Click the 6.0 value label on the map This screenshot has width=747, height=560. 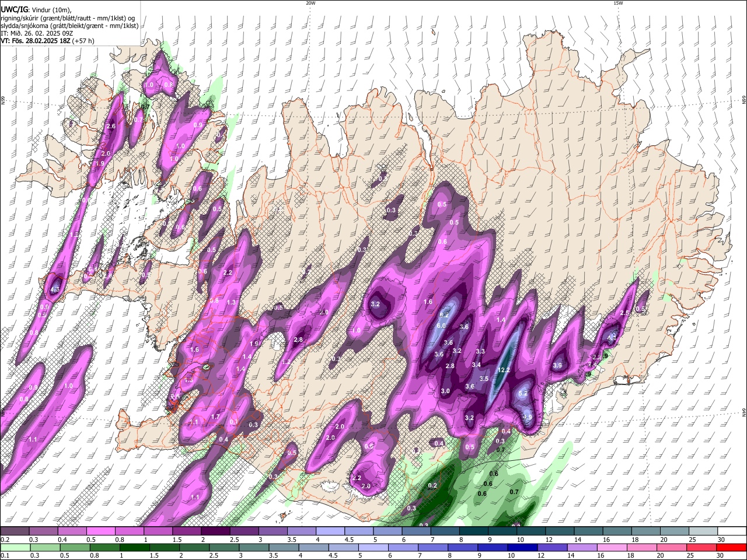(441, 325)
